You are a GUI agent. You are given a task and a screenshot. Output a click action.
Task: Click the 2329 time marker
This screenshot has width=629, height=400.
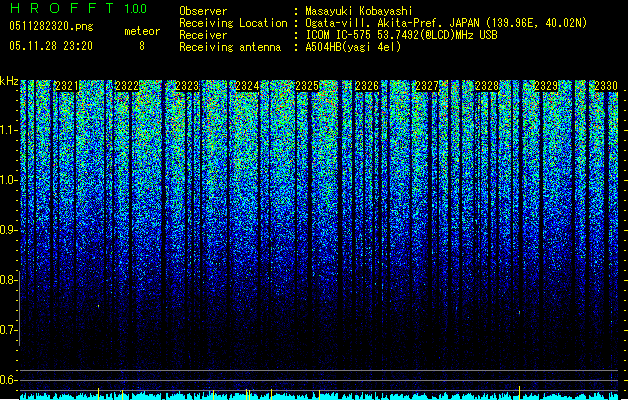(x=546, y=86)
